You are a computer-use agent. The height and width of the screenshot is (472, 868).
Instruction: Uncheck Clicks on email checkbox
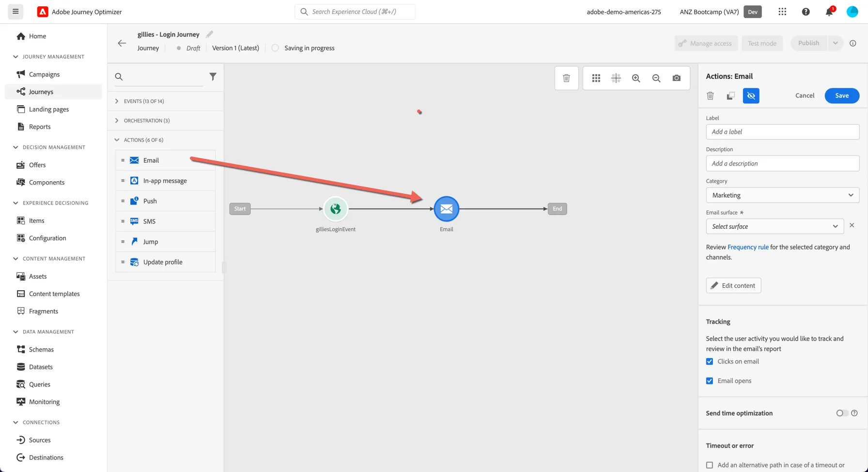pos(710,362)
